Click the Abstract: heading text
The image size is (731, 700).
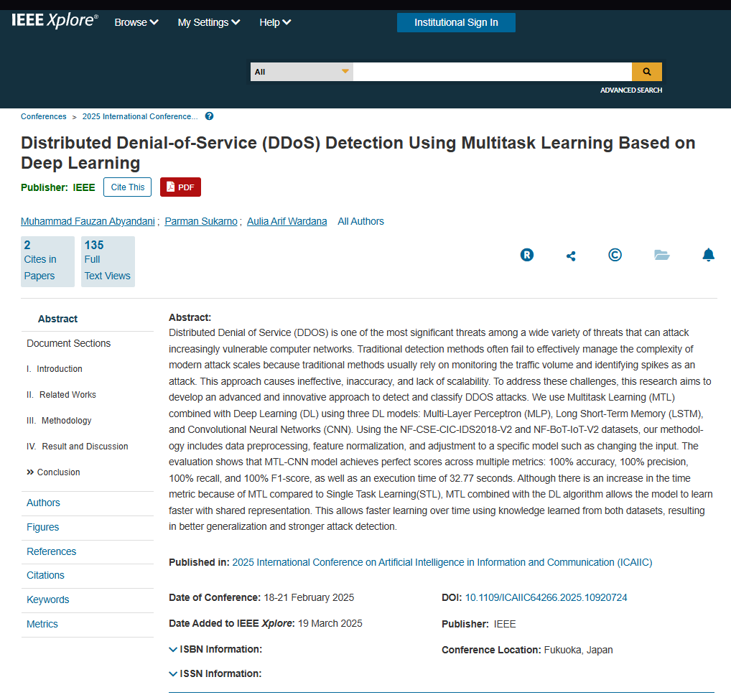coord(190,317)
